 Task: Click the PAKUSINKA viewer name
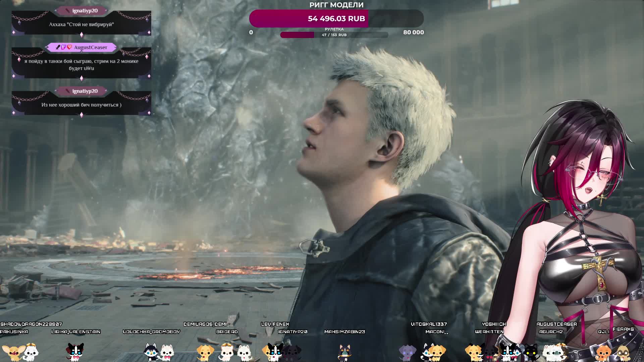(x=14, y=332)
